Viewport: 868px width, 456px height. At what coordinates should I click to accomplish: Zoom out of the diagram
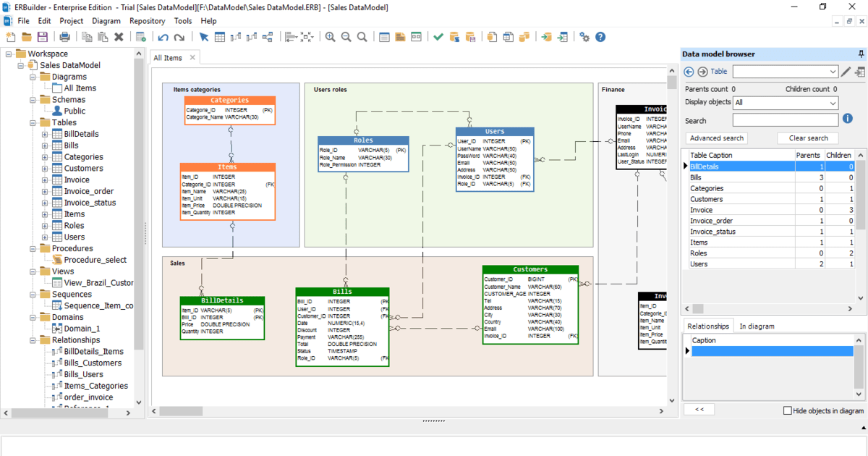pyautogui.click(x=346, y=37)
